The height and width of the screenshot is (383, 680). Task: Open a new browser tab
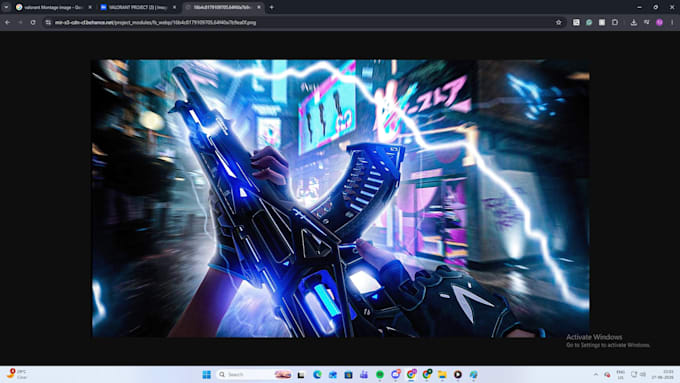271,7
